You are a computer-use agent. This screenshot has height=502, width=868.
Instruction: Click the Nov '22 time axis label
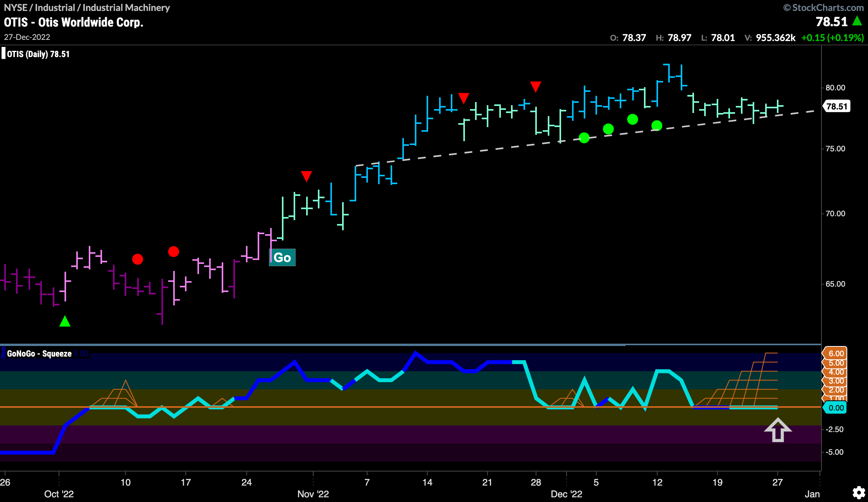313,494
